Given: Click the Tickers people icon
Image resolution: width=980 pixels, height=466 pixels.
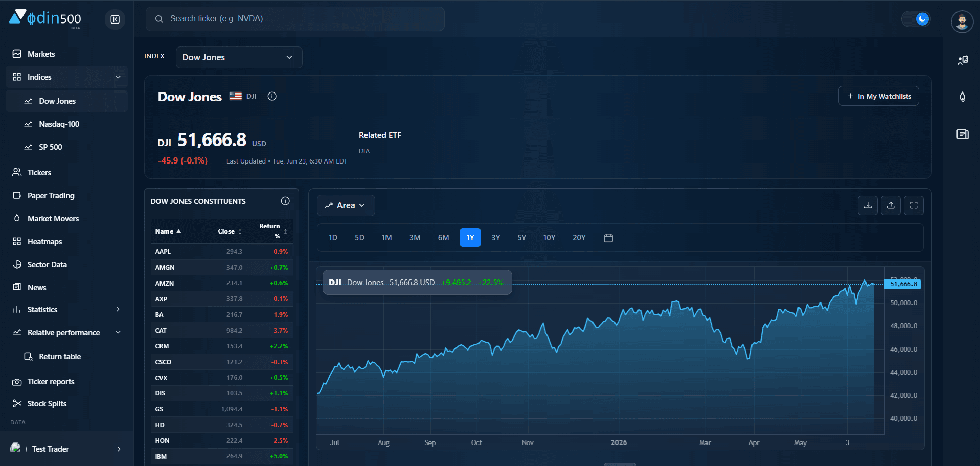Looking at the screenshot, I should click(x=17, y=172).
